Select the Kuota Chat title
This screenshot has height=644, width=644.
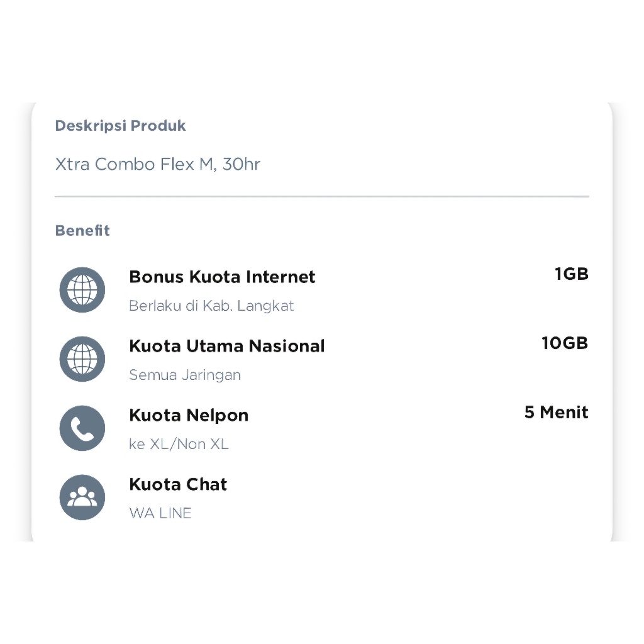point(178,484)
